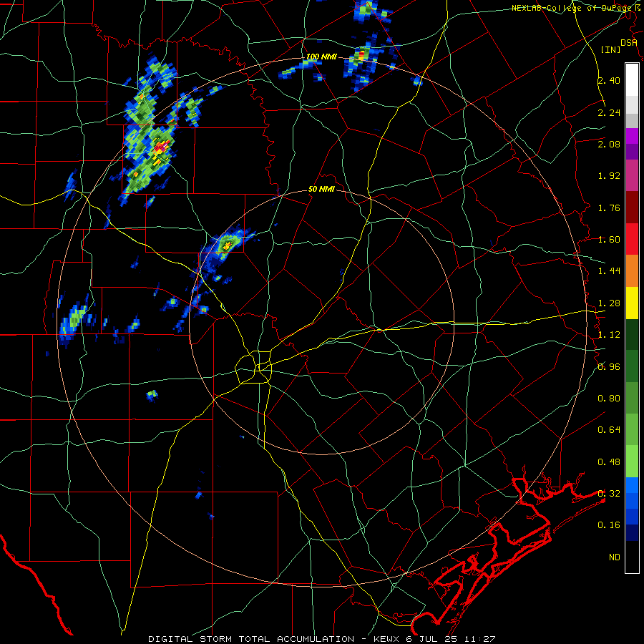Click the 1.28 legend value

[x=609, y=303]
